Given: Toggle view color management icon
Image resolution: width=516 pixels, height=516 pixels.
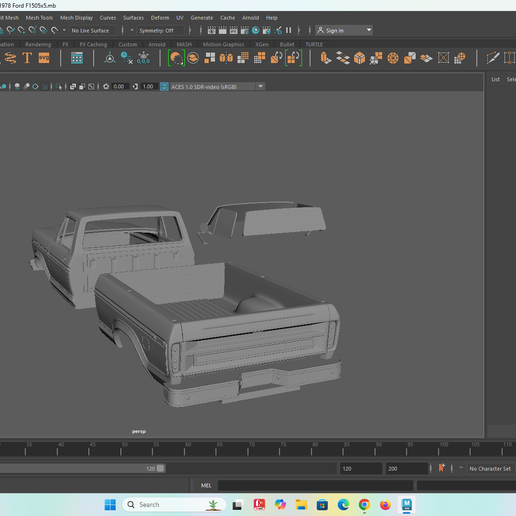Looking at the screenshot, I should click(164, 87).
